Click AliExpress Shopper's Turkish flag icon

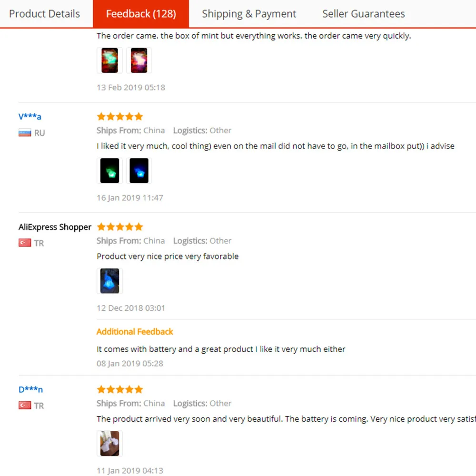coord(25,243)
